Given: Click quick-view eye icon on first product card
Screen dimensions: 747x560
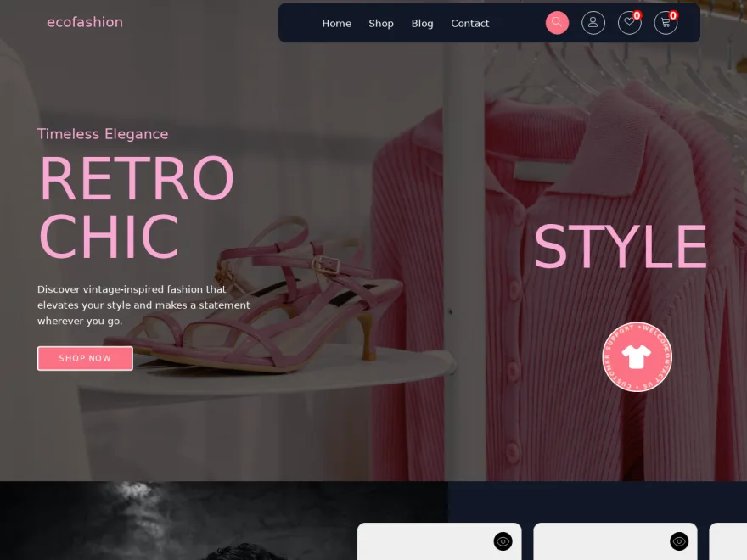Looking at the screenshot, I should tap(503, 541).
